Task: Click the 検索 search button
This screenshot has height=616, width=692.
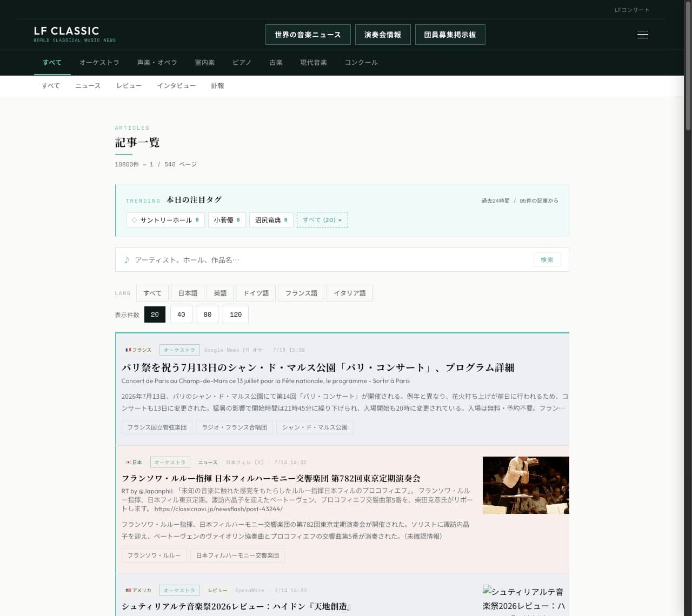Action: click(x=547, y=260)
